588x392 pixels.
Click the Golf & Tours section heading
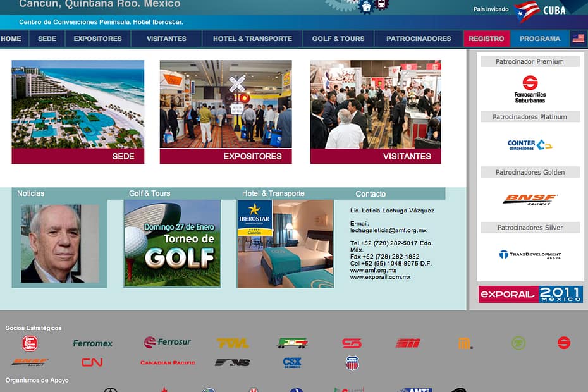tap(150, 193)
